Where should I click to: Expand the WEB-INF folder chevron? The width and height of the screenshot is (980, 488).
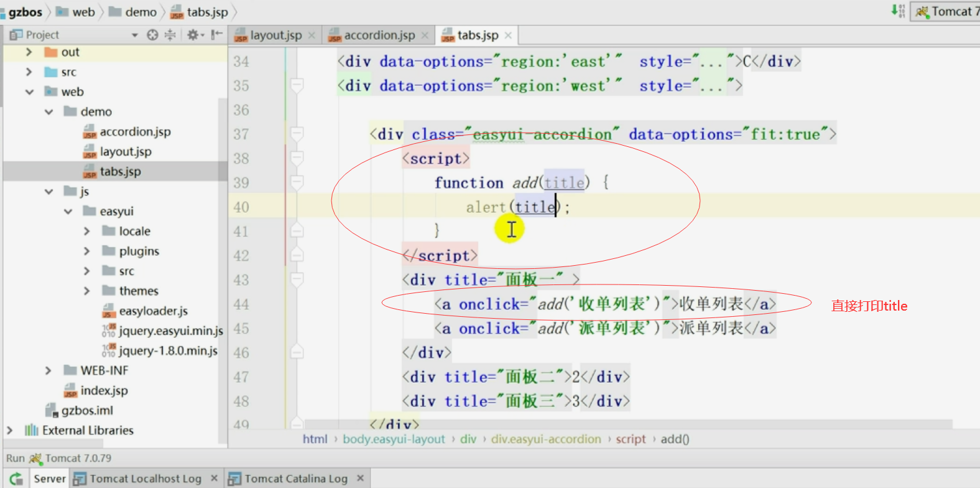[x=49, y=371]
